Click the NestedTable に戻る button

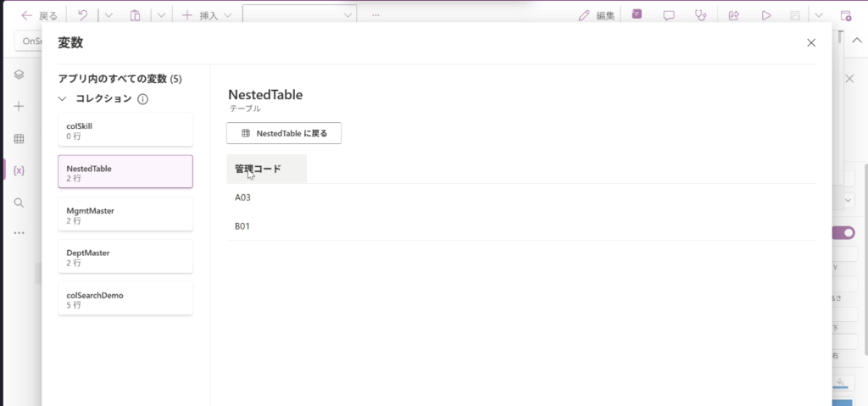click(284, 133)
